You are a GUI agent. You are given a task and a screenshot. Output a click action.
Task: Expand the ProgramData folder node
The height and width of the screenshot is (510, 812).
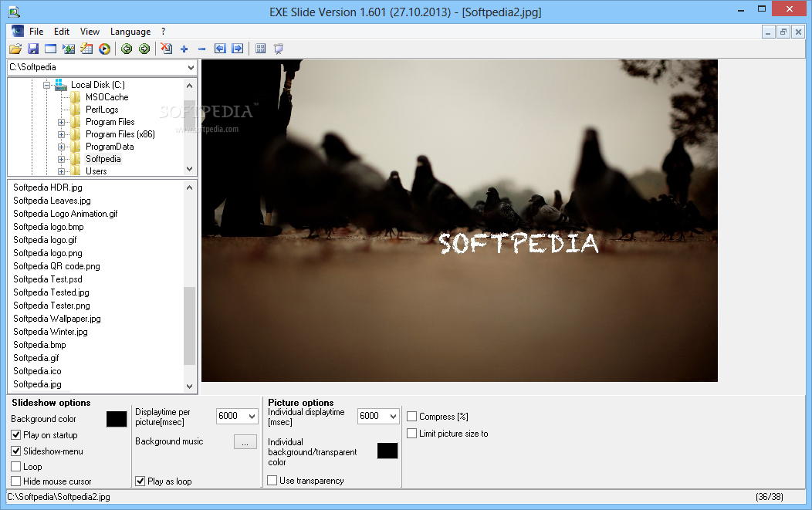[x=61, y=147]
